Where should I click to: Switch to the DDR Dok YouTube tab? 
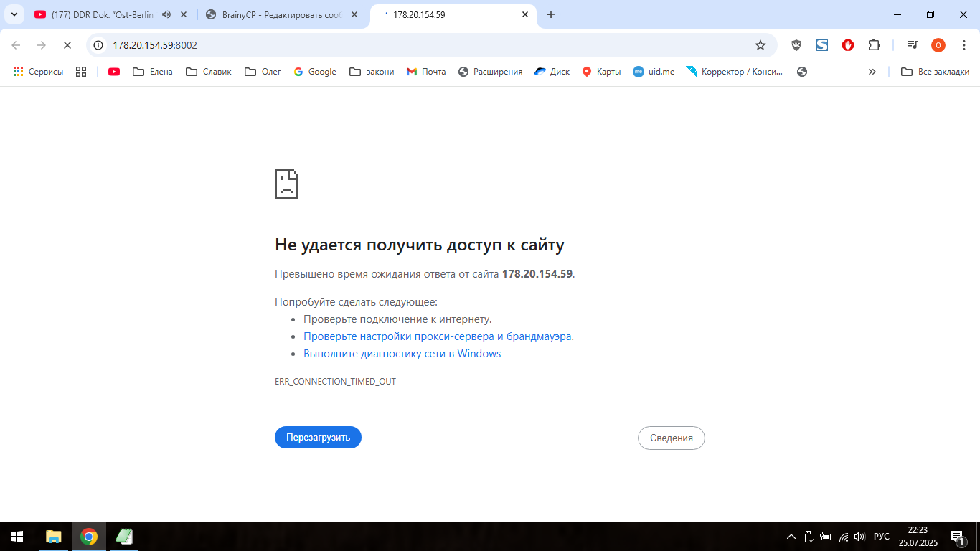[100, 14]
